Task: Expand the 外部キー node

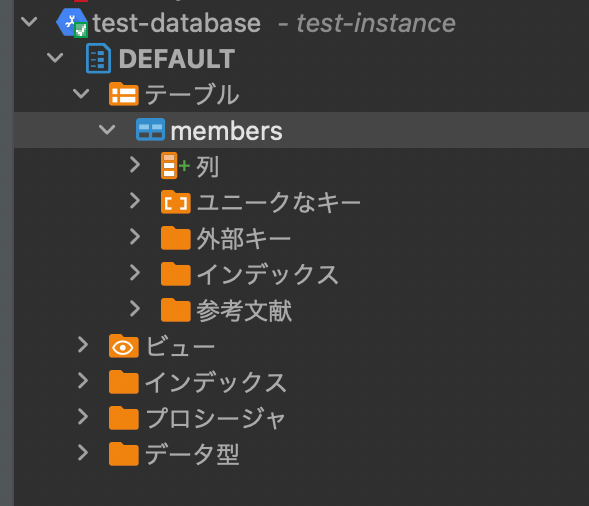Action: click(135, 237)
